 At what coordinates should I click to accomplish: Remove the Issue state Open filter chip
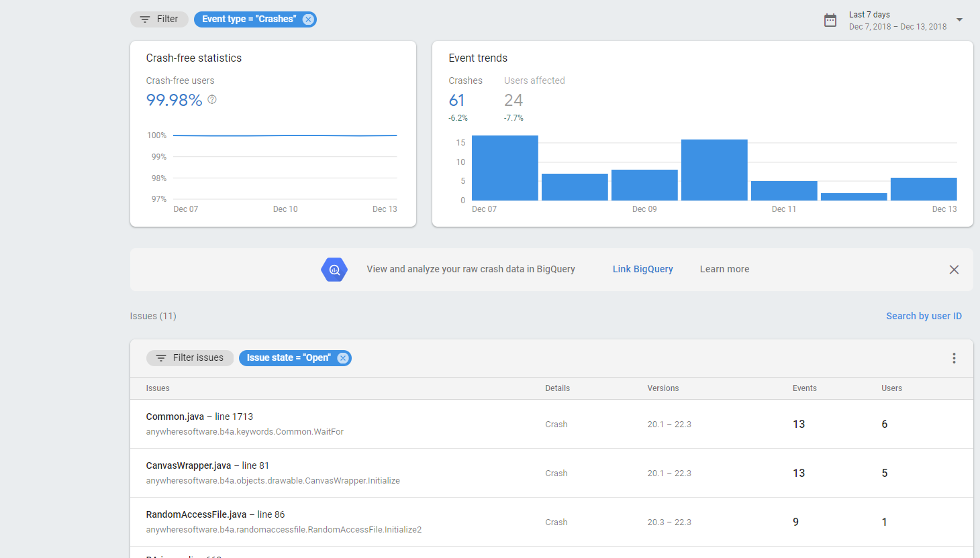343,358
